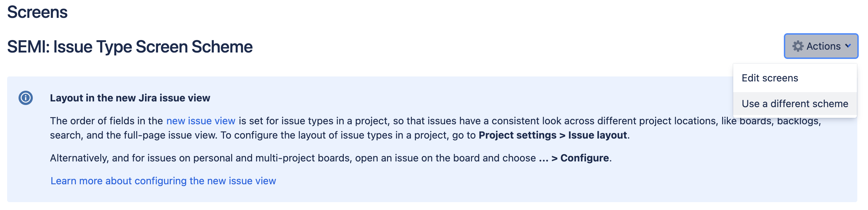Follow the Learn more about configuring link
The image size is (868, 210).
[x=163, y=181]
